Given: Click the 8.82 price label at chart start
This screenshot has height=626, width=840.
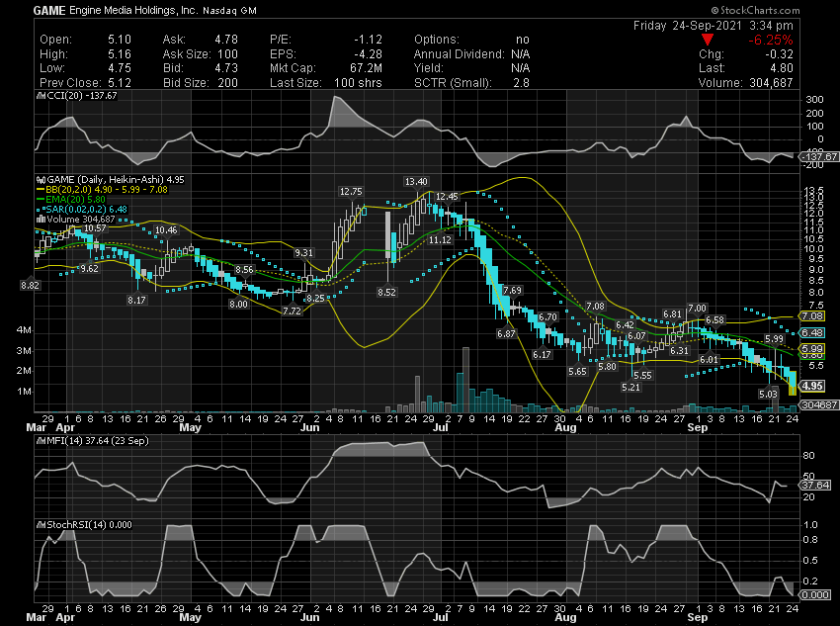Looking at the screenshot, I should tap(30, 286).
